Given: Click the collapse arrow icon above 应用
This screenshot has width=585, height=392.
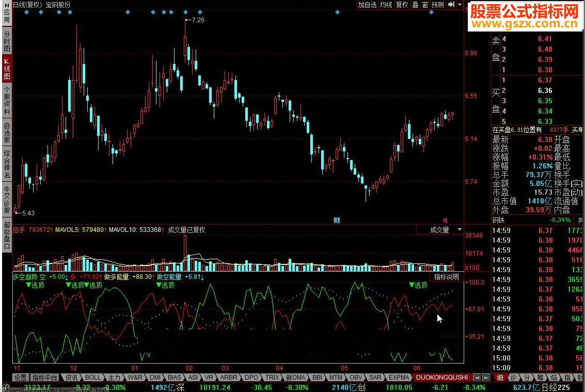Looking at the screenshot, I should pyautogui.click(x=7, y=5).
